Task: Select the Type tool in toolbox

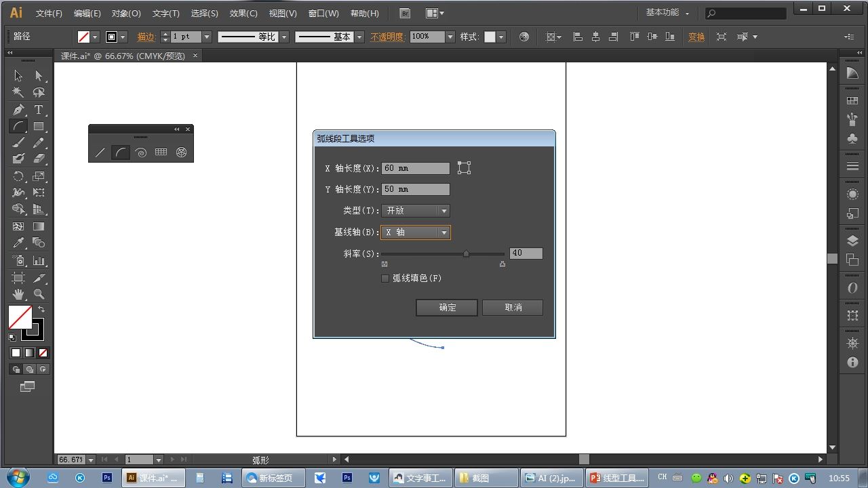Action: tap(39, 110)
